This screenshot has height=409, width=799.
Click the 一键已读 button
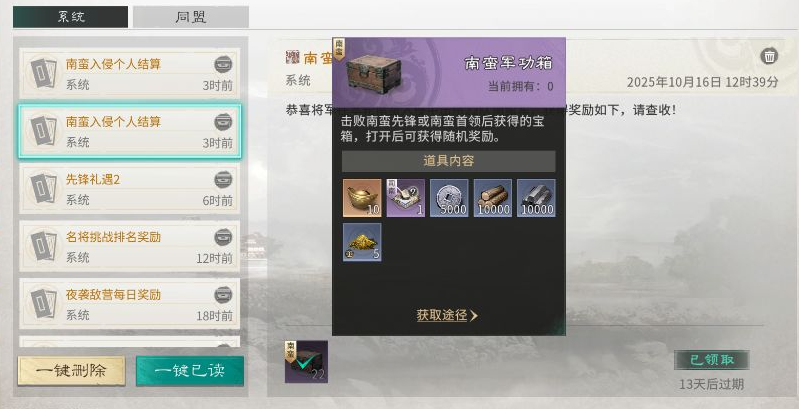click(x=190, y=370)
